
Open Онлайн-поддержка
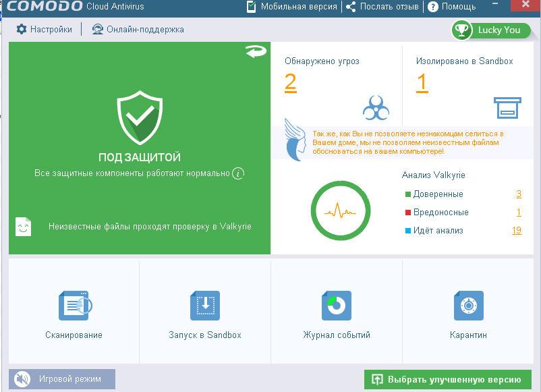[x=138, y=29]
